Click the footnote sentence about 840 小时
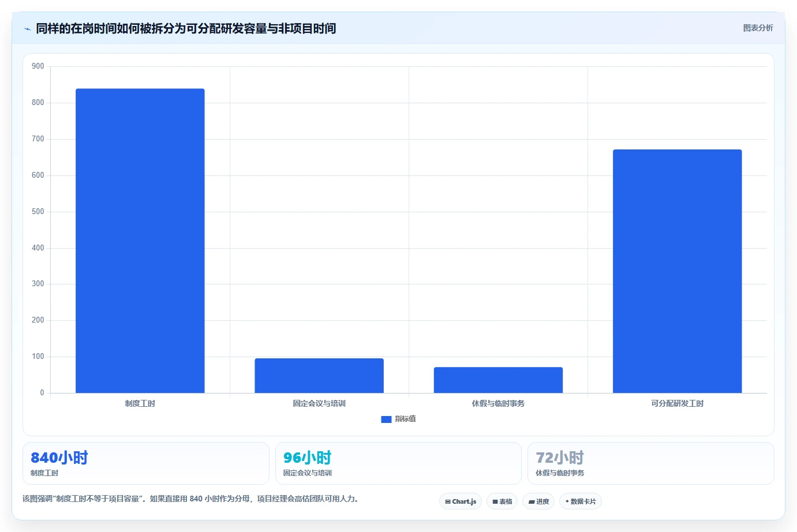797x532 pixels. (190, 499)
